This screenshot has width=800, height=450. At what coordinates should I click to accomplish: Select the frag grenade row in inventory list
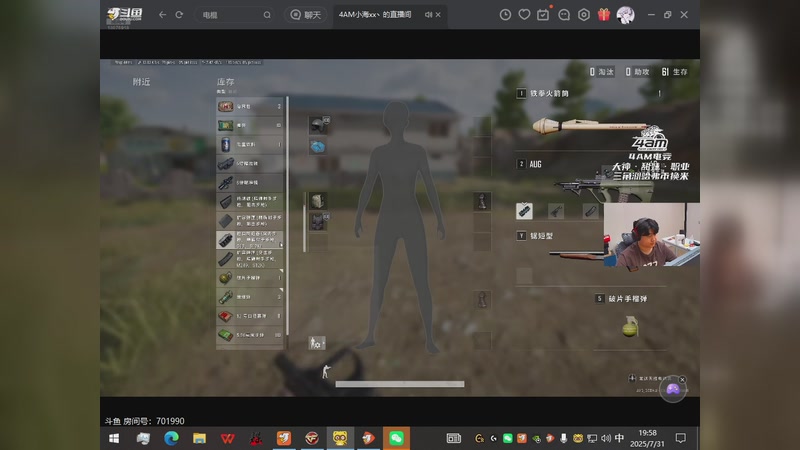[x=249, y=278]
